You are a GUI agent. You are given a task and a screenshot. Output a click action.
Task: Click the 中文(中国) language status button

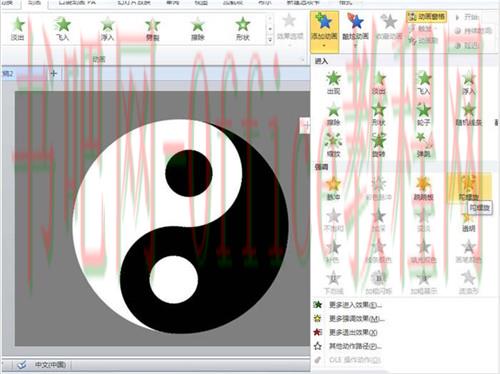(50, 365)
